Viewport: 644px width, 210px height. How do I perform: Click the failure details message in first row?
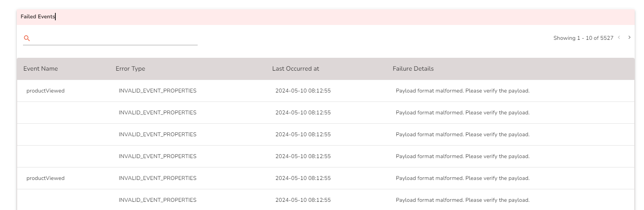tap(462, 91)
